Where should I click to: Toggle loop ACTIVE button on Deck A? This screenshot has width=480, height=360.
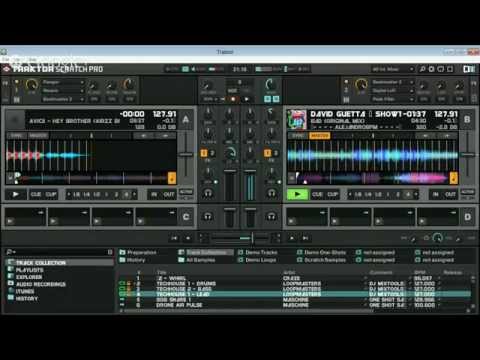tap(186, 192)
